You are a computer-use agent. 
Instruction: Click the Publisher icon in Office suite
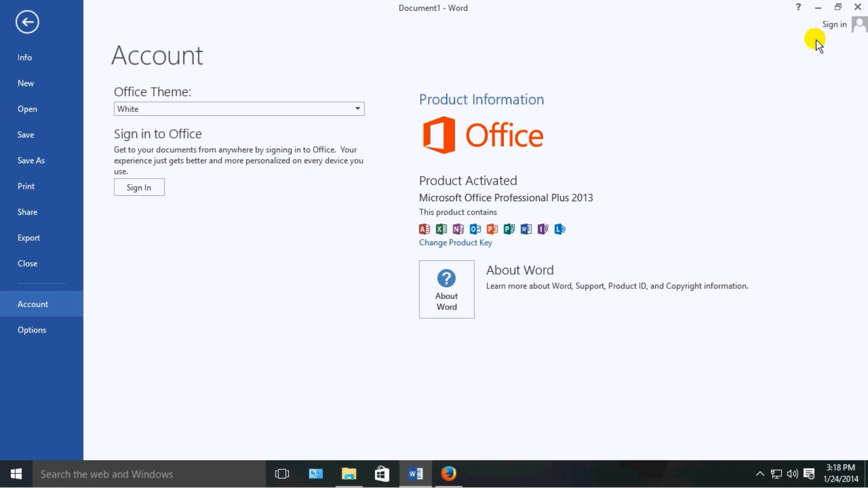coord(509,229)
